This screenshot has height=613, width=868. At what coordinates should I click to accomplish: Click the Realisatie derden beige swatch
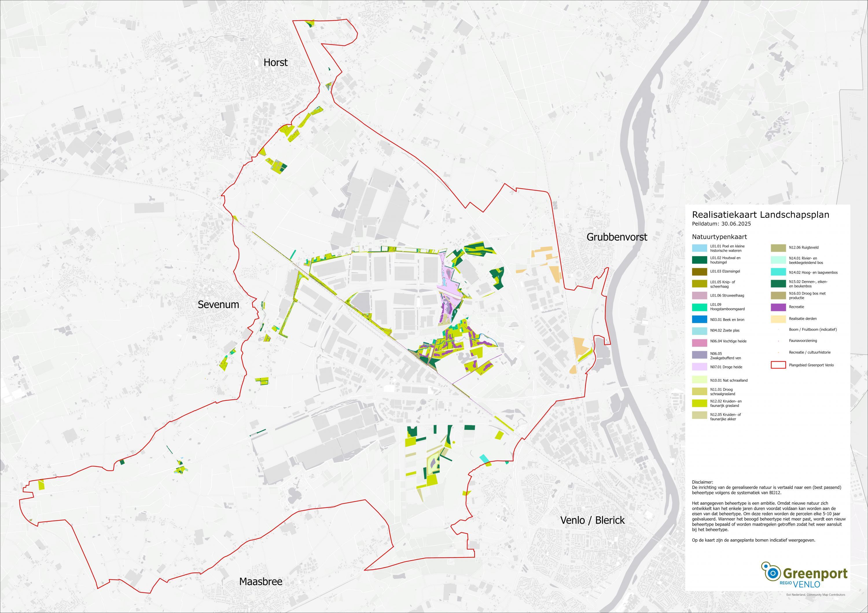778,319
